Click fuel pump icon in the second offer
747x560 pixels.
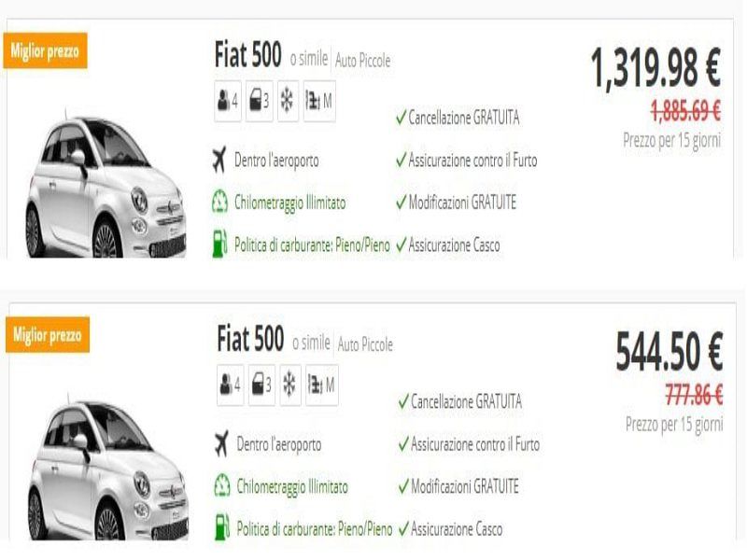click(x=221, y=528)
